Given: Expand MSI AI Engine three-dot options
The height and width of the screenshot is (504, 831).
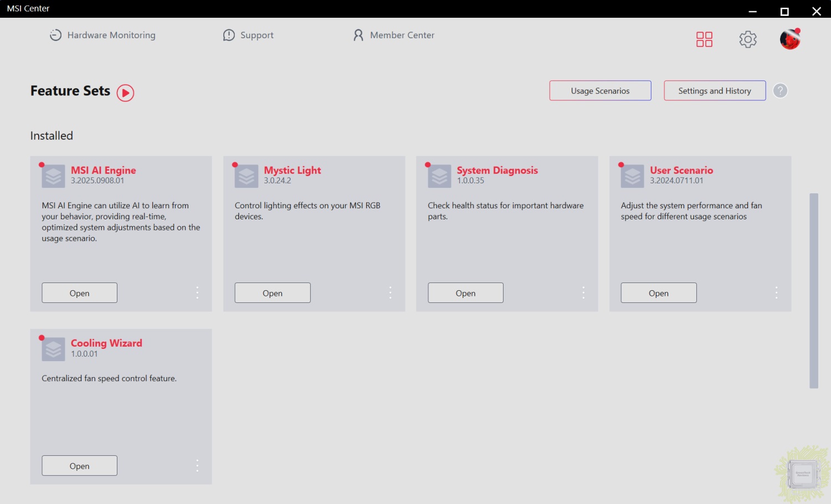Looking at the screenshot, I should (x=197, y=292).
